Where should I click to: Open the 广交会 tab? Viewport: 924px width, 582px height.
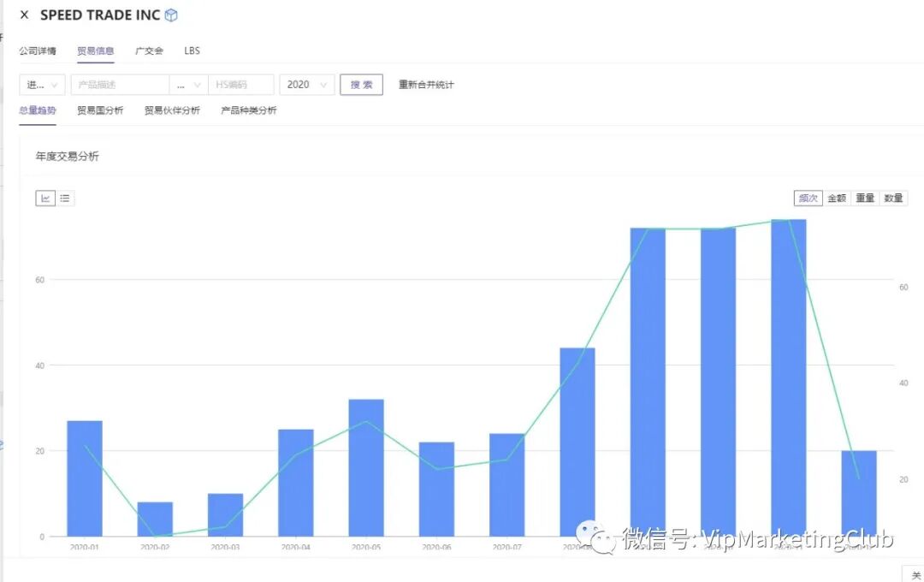point(149,50)
